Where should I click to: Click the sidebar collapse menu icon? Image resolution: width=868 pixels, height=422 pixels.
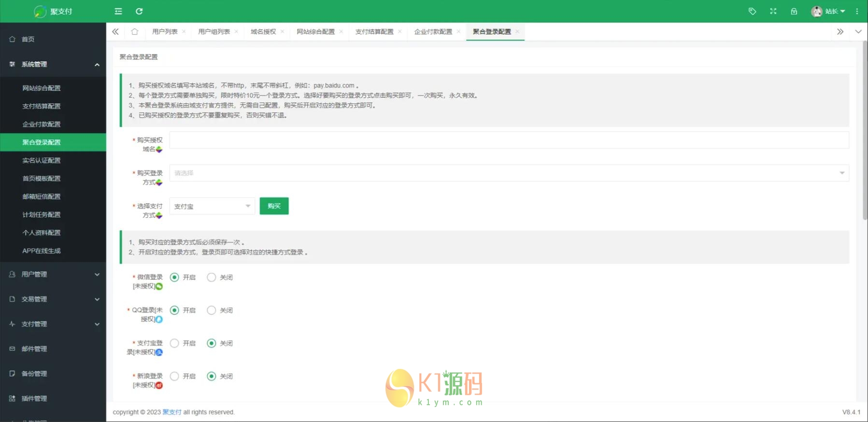118,11
